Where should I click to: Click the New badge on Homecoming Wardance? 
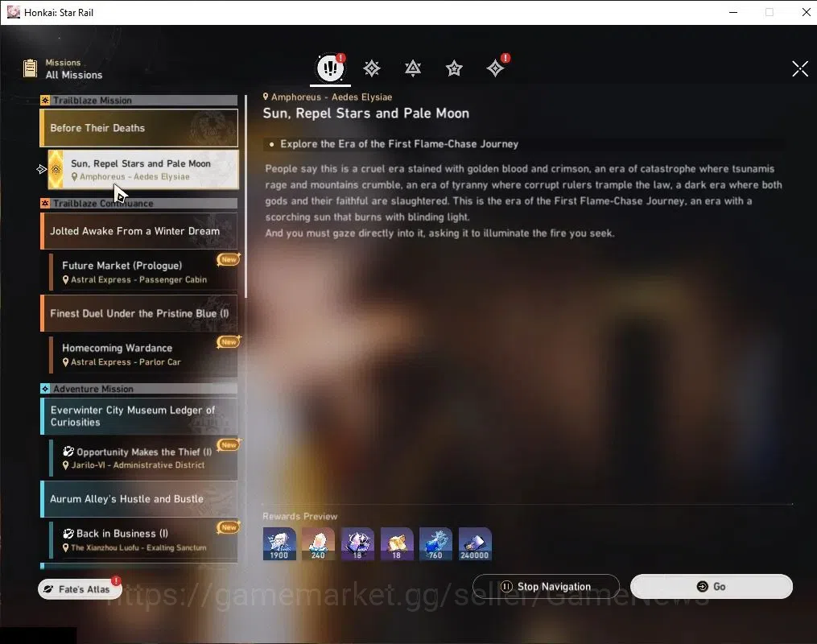[x=229, y=342]
